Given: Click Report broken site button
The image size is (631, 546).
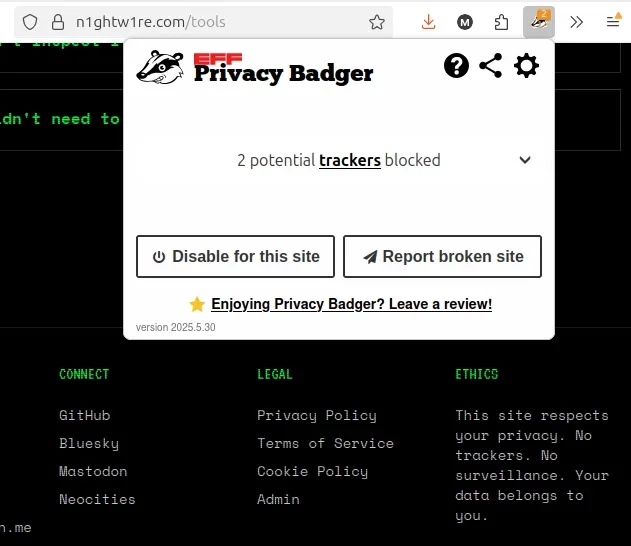Looking at the screenshot, I should tap(442, 256).
